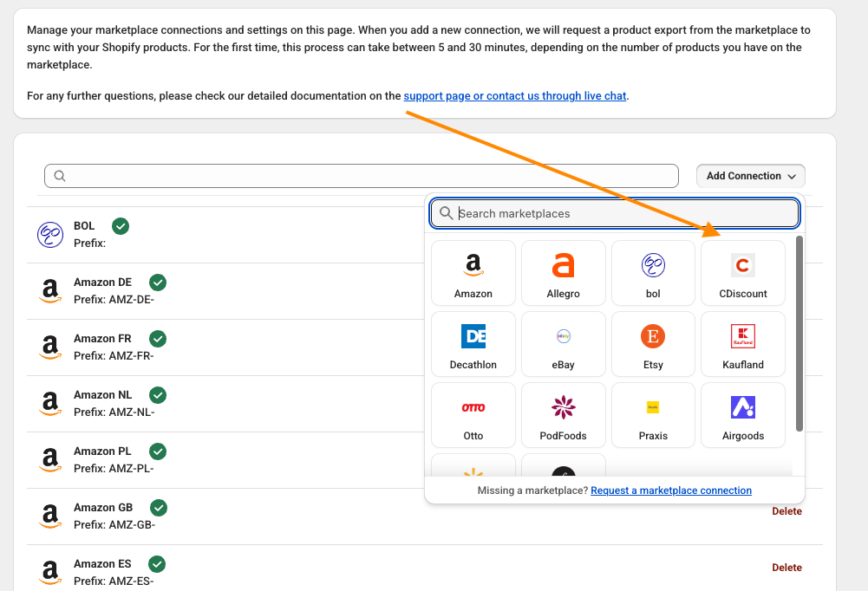Focus the Search marketplaces input

615,213
